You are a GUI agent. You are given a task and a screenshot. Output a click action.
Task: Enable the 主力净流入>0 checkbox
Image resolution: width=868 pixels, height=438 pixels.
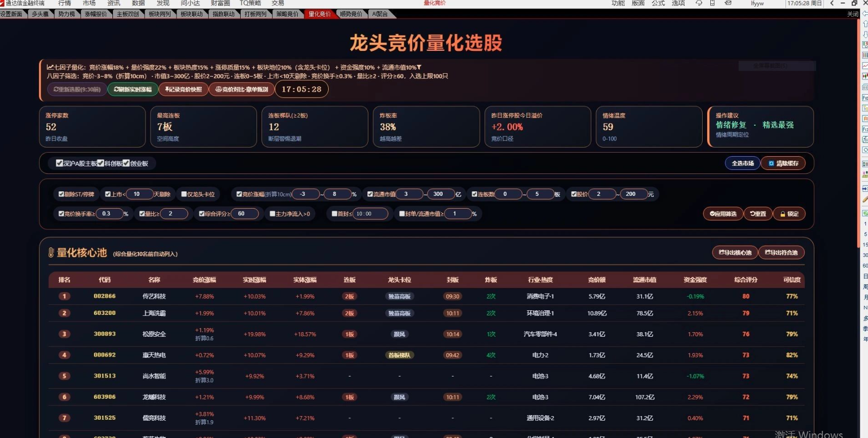point(273,214)
